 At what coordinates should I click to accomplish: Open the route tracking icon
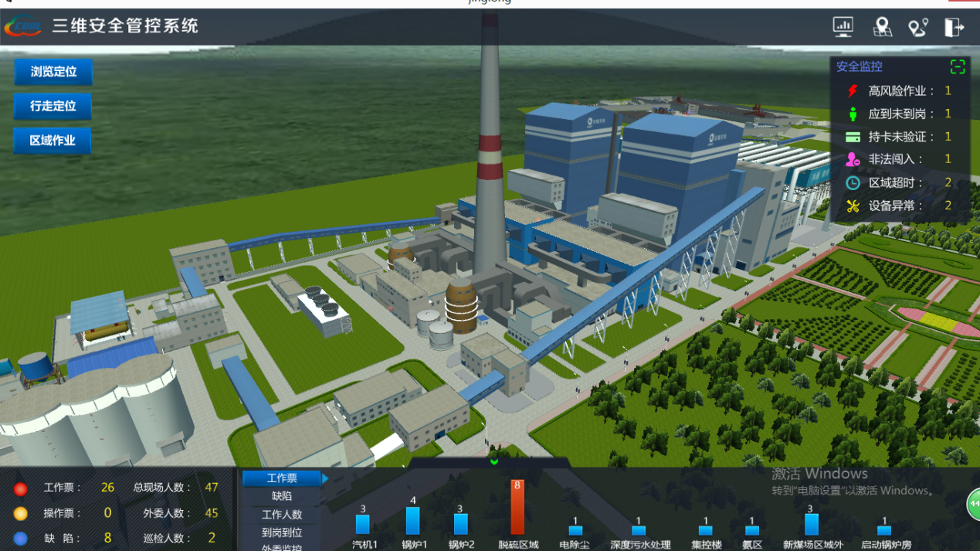click(917, 27)
